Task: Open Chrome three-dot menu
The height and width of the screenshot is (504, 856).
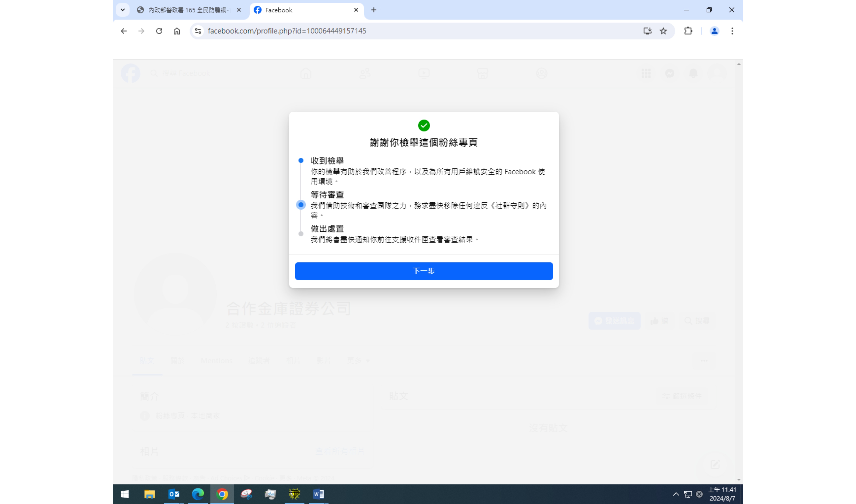Action: [x=732, y=31]
